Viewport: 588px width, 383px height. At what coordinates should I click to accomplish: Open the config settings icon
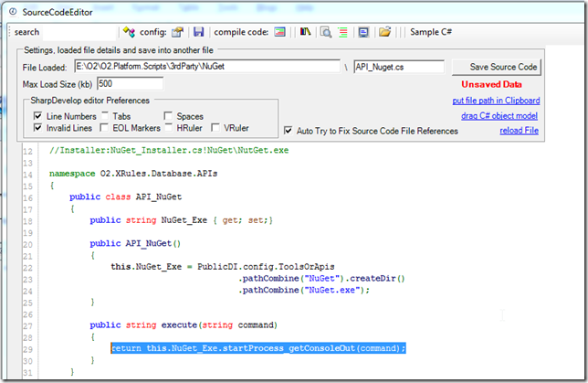176,32
